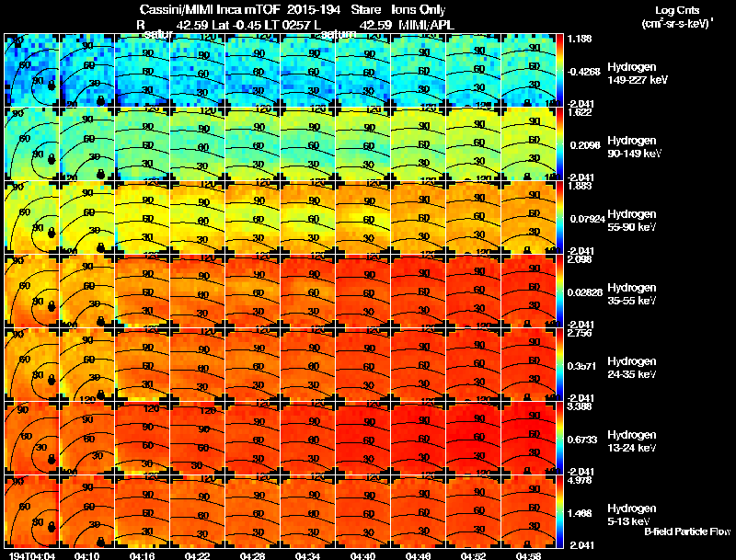
Task: Select the 90-149 keV image at 04:28
Action: (x=252, y=143)
